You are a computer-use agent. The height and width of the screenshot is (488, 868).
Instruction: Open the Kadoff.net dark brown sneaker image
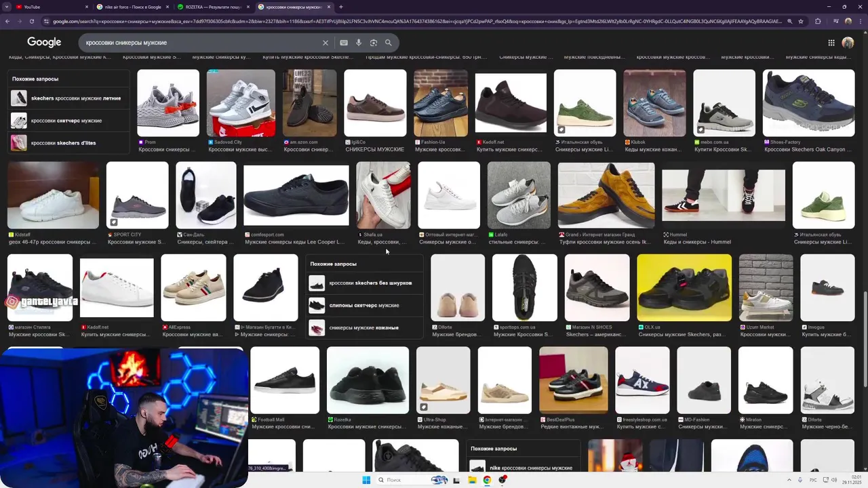[x=511, y=103]
